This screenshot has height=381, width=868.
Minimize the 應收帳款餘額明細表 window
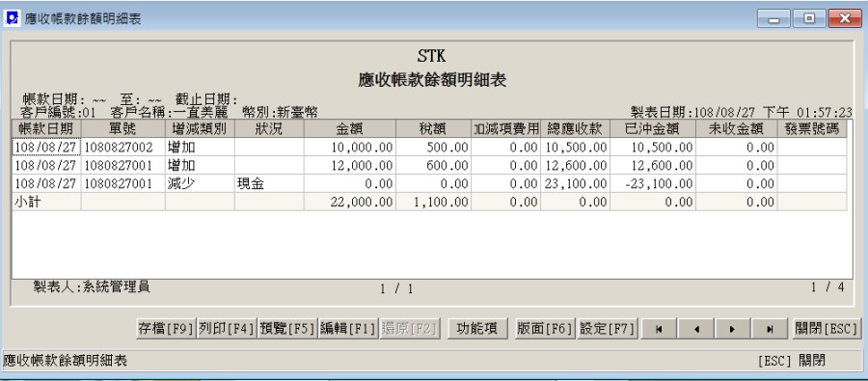coord(773,18)
